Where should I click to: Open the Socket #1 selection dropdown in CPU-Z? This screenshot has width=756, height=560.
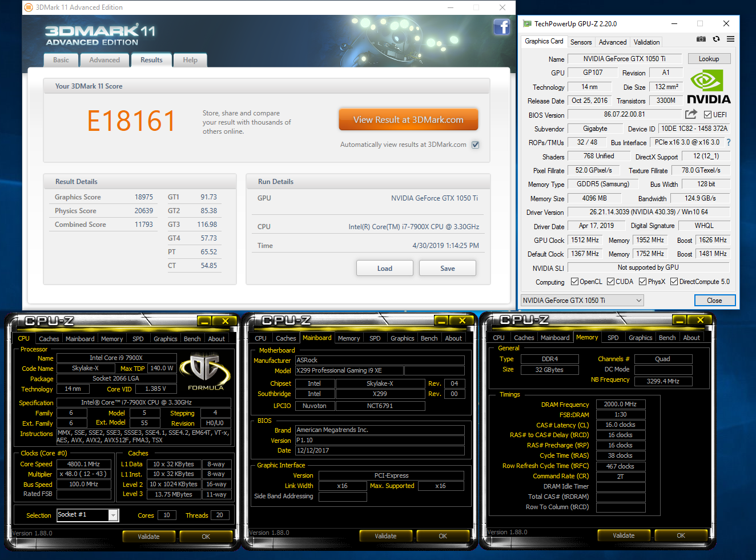pyautogui.click(x=88, y=515)
